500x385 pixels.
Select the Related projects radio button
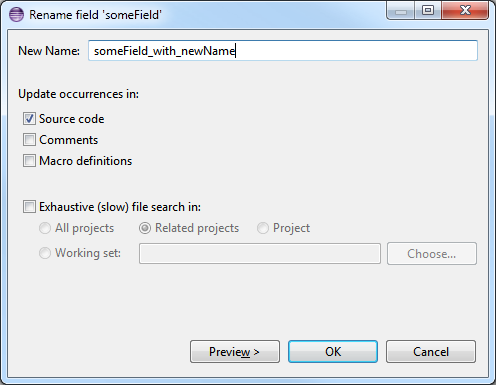(x=145, y=228)
